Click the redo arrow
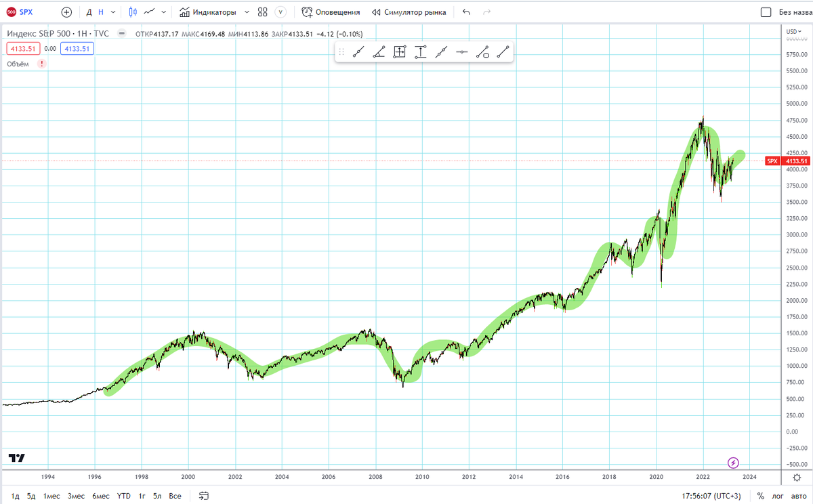 tap(486, 12)
